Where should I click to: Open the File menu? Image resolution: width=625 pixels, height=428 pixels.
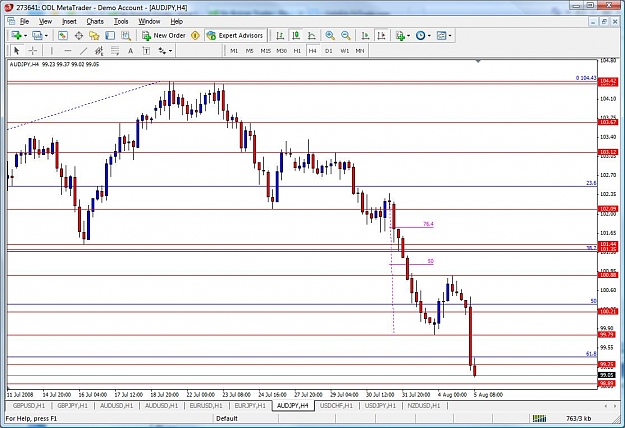click(x=24, y=22)
